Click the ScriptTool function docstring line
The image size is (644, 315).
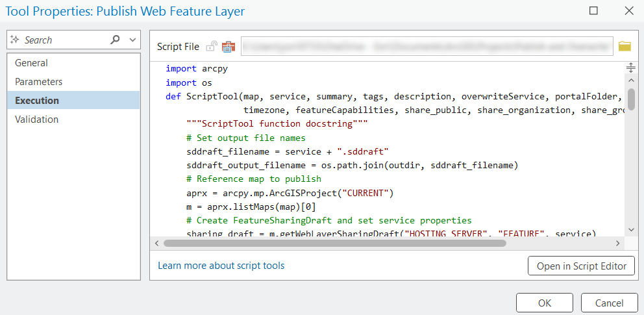[x=277, y=124]
